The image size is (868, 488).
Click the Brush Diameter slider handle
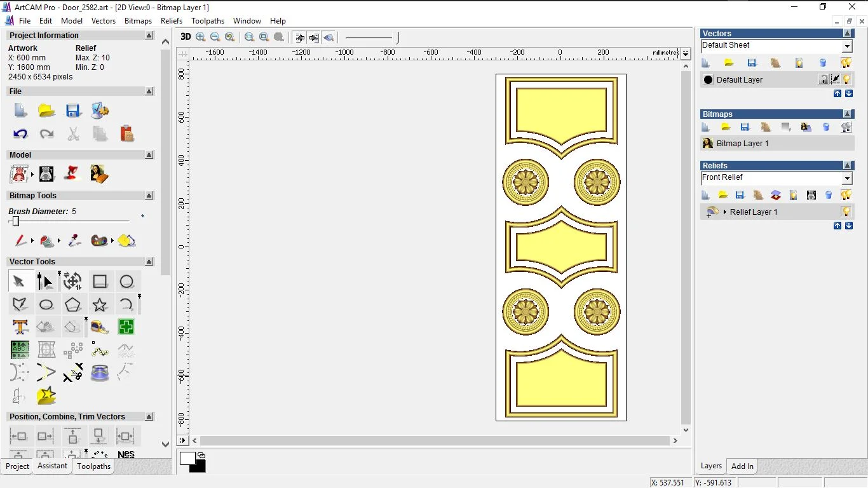pos(16,221)
